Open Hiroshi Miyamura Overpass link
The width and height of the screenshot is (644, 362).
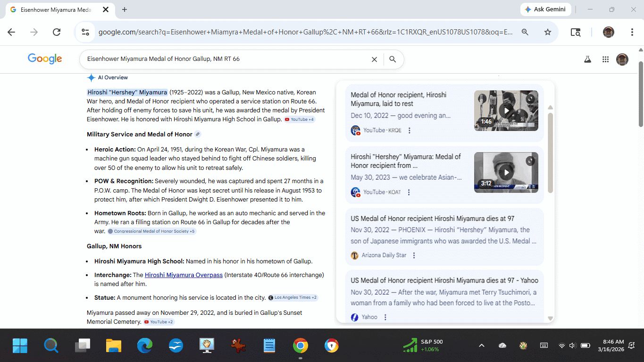click(184, 275)
